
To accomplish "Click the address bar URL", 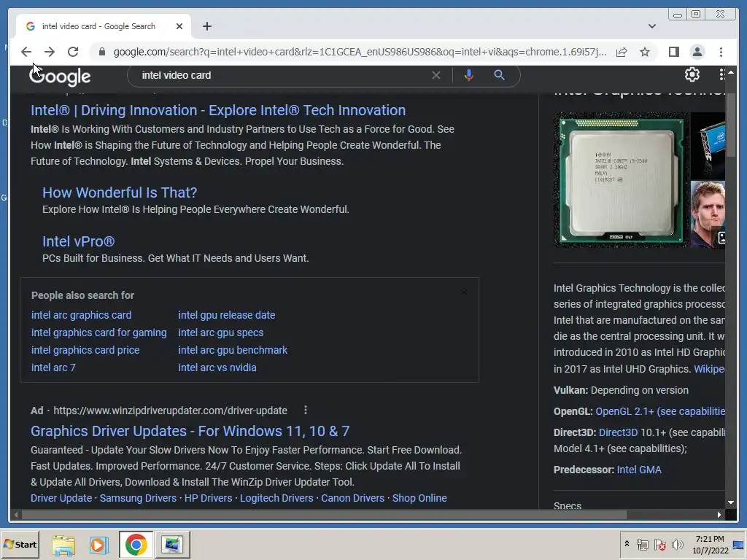I will (x=360, y=52).
